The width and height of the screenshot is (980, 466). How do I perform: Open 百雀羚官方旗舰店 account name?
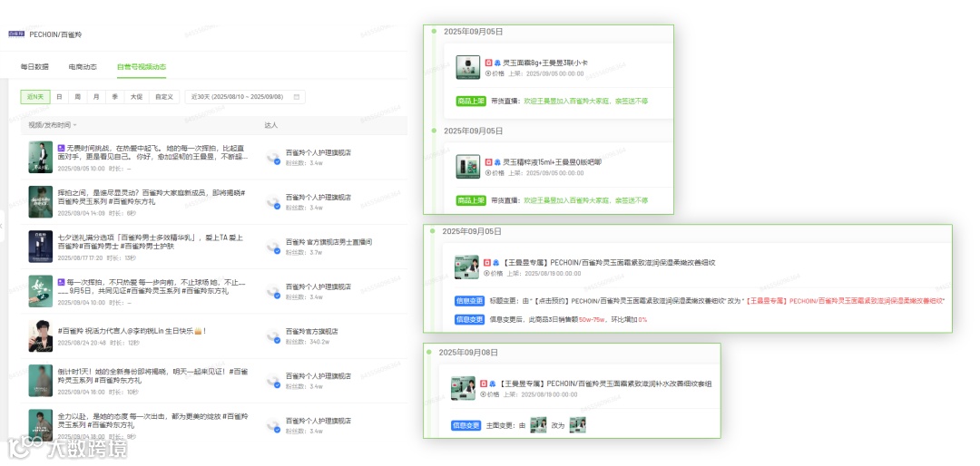[312, 331]
